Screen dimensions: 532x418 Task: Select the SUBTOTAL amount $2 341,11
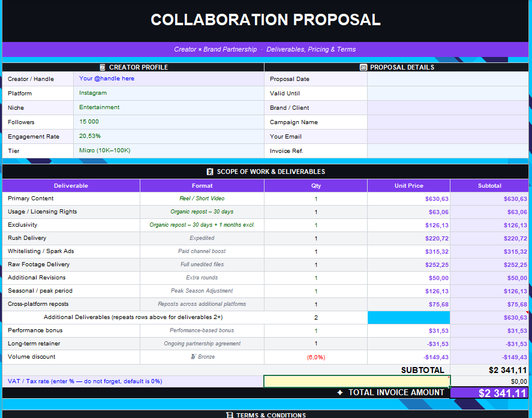pos(489,370)
